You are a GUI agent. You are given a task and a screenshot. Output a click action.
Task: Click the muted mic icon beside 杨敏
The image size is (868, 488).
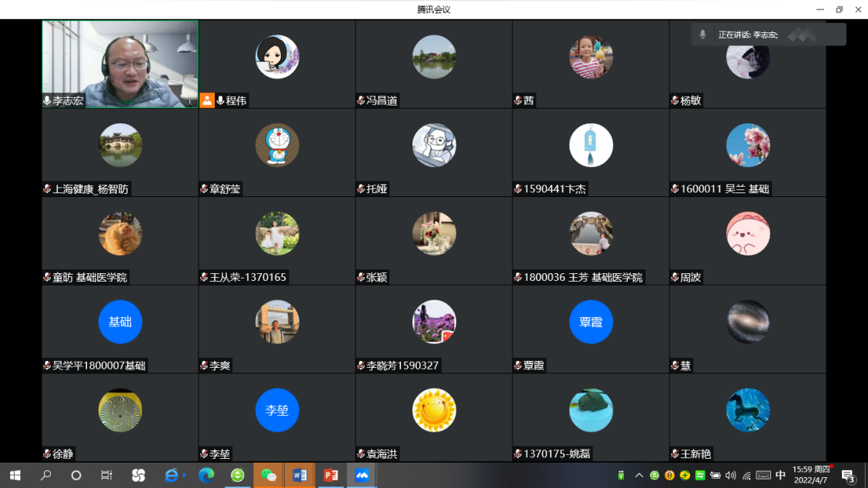point(675,101)
